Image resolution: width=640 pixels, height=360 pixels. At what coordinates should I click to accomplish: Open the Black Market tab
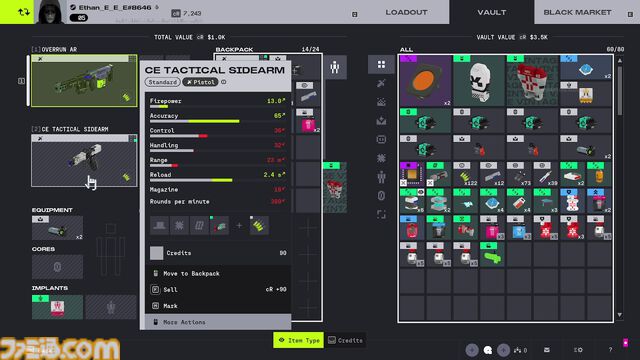point(577,12)
